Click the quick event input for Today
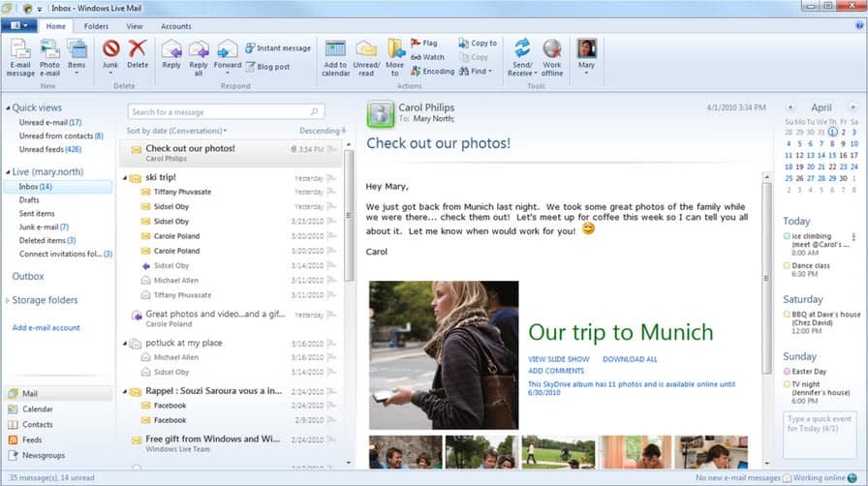This screenshot has width=868, height=486. point(820,435)
